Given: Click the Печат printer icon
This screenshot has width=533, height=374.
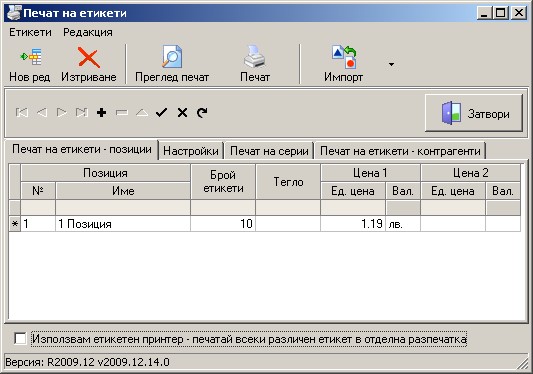Looking at the screenshot, I should coord(255,57).
